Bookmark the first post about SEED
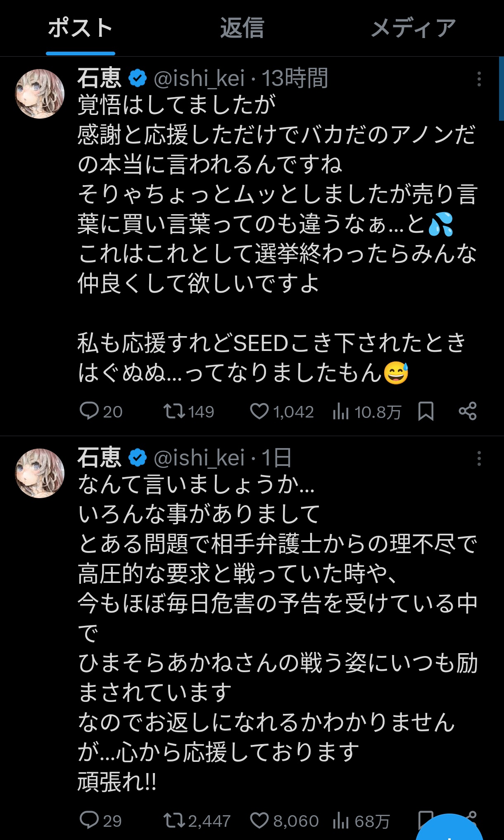 coord(426,411)
